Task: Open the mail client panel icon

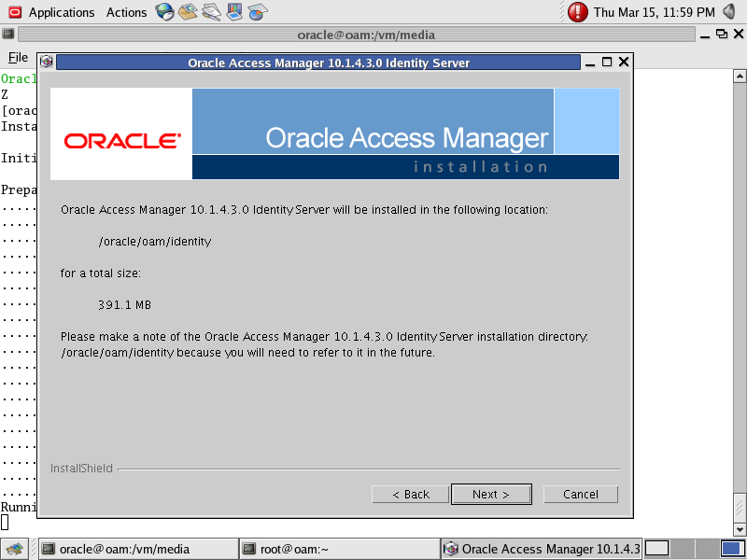Action: [x=188, y=12]
